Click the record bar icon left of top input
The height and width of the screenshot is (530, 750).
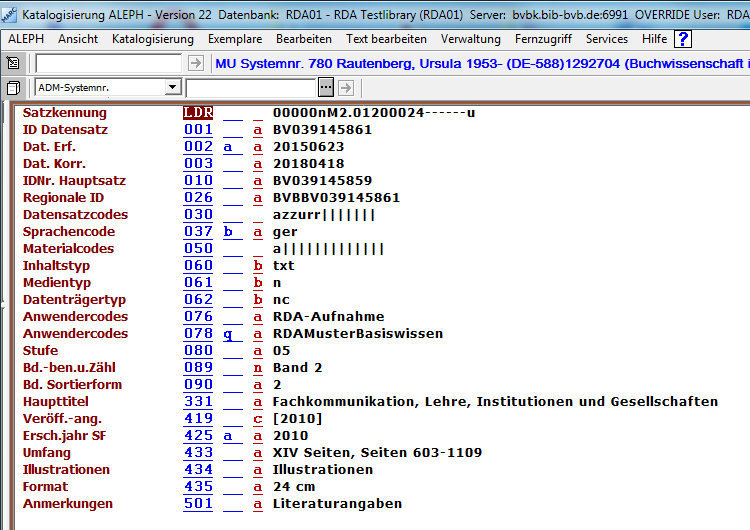(13, 63)
